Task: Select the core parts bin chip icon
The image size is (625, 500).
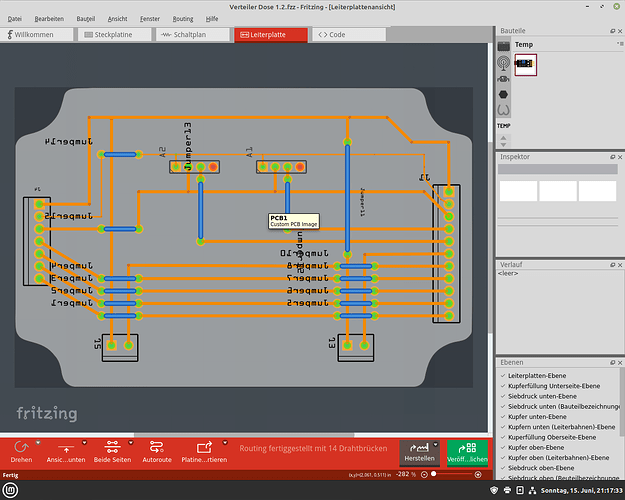Action: pos(503,46)
